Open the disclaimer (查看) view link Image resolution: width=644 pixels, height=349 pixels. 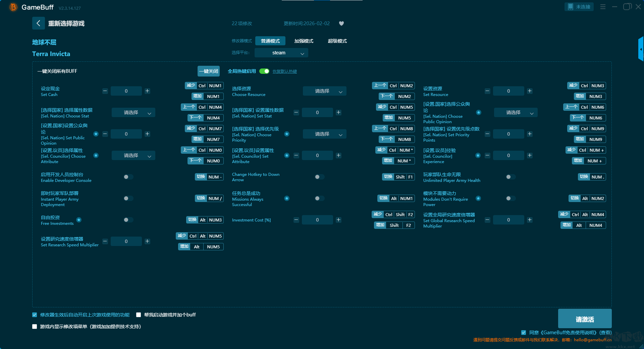tap(606, 333)
